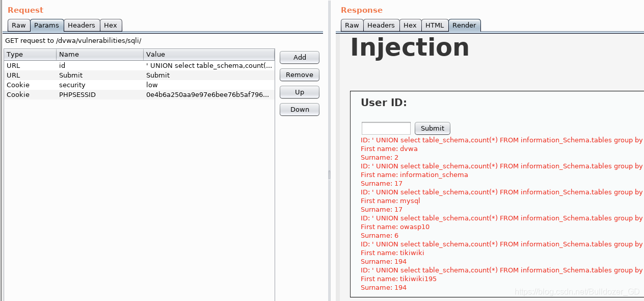Open the Response HTML tab
The image size is (644, 301).
click(x=435, y=25)
